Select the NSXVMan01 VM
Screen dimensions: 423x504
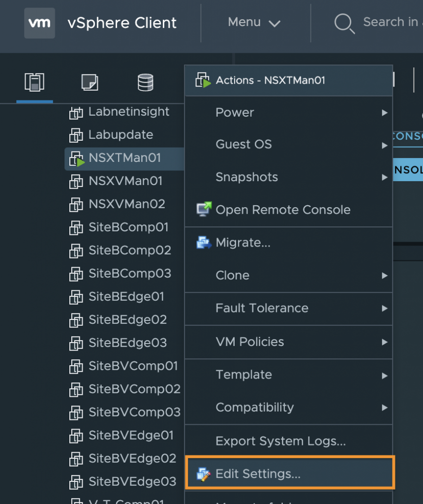pos(125,181)
